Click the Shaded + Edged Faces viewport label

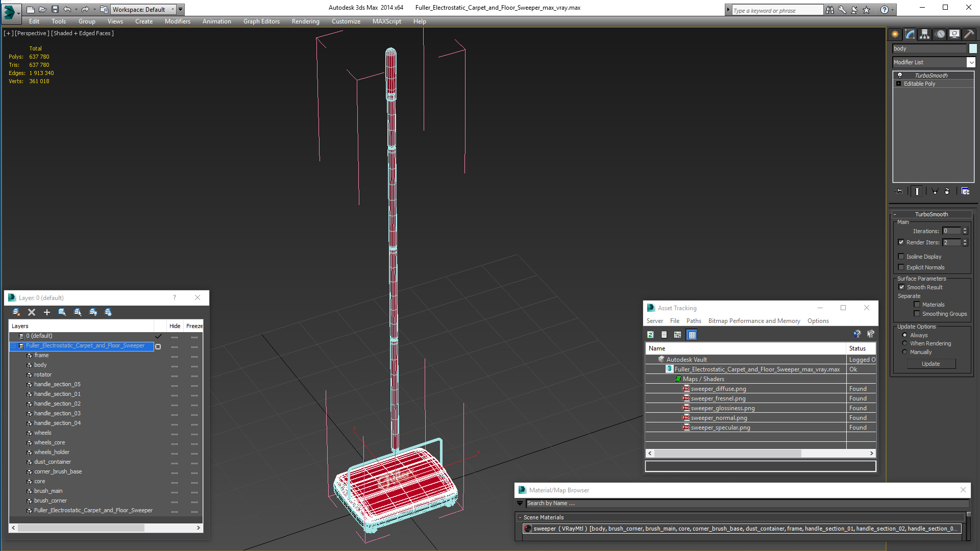pos(82,33)
